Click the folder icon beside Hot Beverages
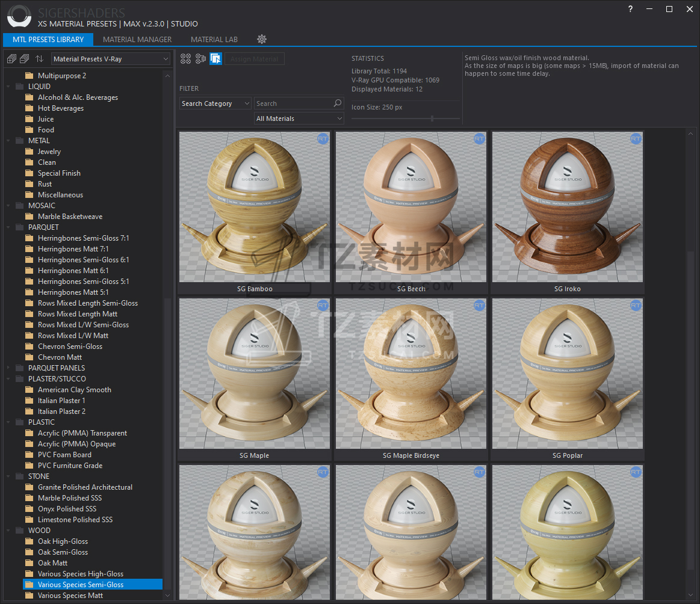Screen dimensions: 700x604 click(29, 108)
